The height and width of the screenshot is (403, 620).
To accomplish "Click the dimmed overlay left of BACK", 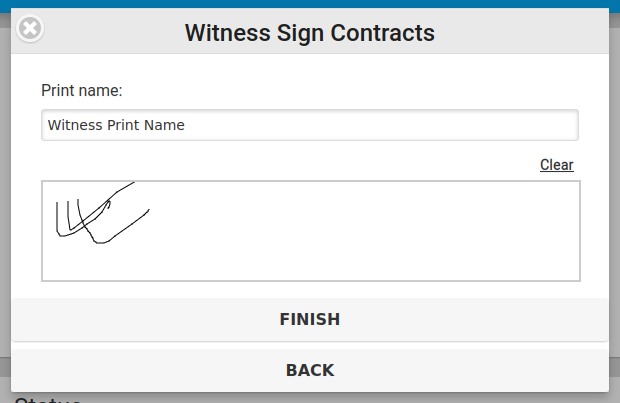I will 5,370.
